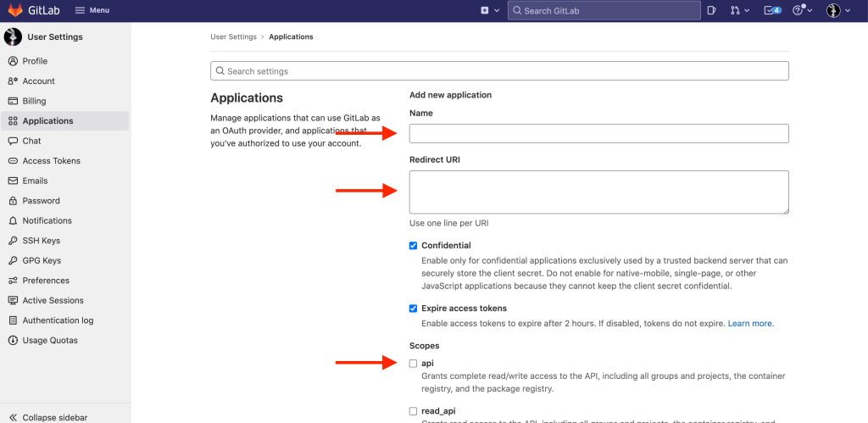Viewport: 868px width, 423px height.
Task: Open the user avatar in top bar
Action: coord(834,10)
